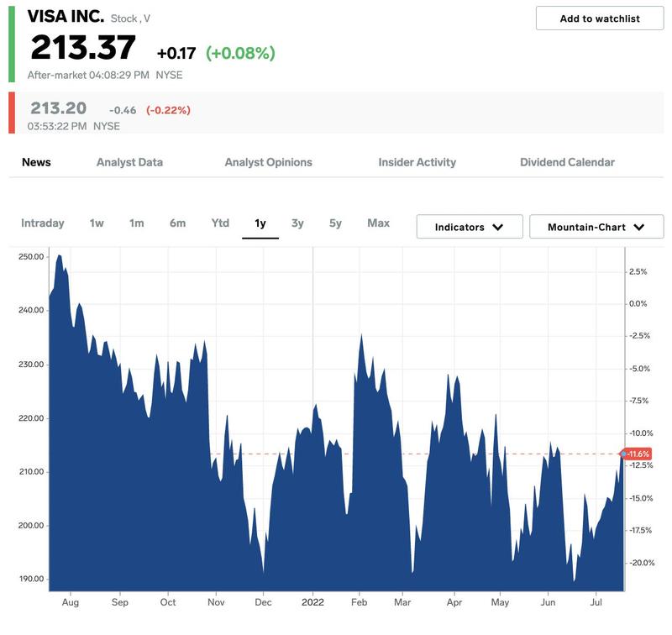The image size is (672, 635).
Task: Select the 3y chart range
Action: coord(297,223)
